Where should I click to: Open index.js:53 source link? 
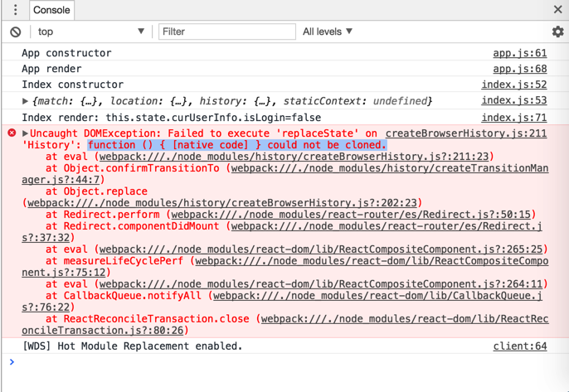click(513, 101)
